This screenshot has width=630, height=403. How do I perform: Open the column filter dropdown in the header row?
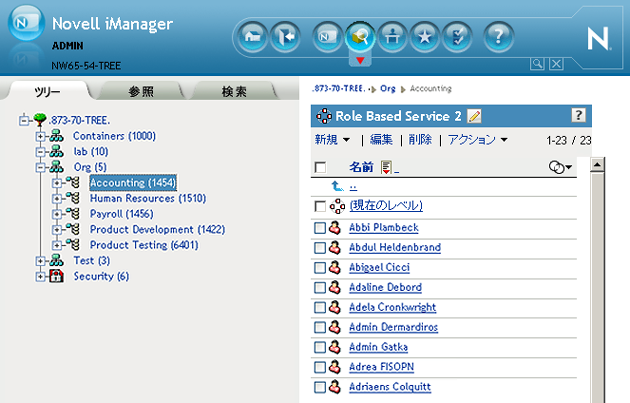(560, 167)
